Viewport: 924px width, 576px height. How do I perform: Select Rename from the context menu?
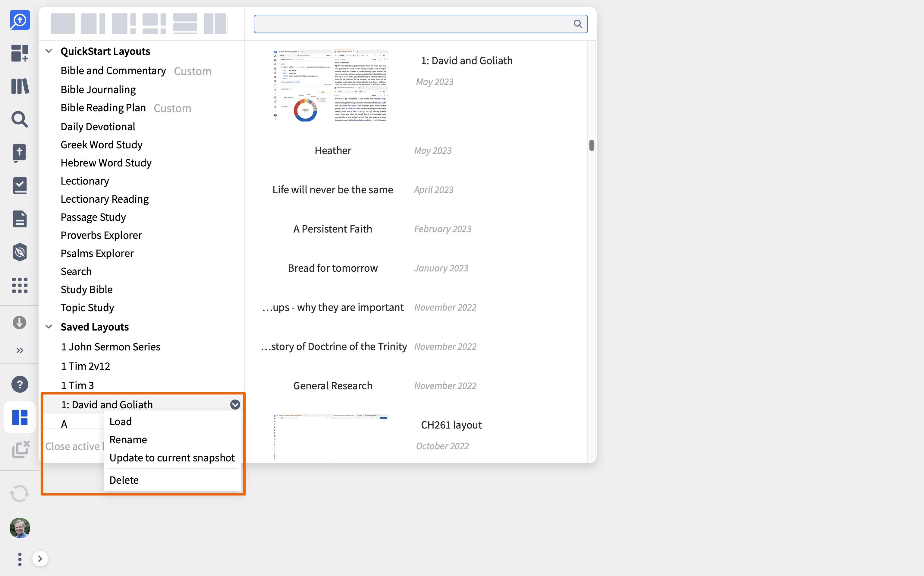click(x=128, y=439)
